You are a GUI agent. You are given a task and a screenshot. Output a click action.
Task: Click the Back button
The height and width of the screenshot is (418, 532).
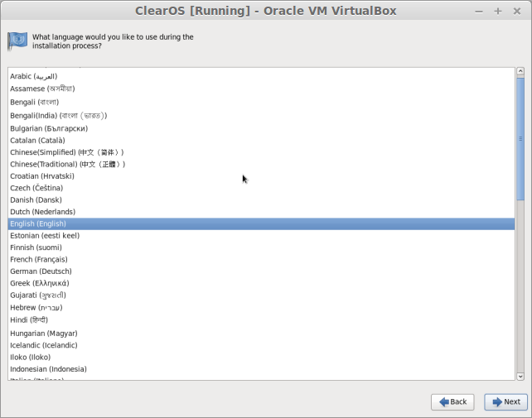[452, 401]
